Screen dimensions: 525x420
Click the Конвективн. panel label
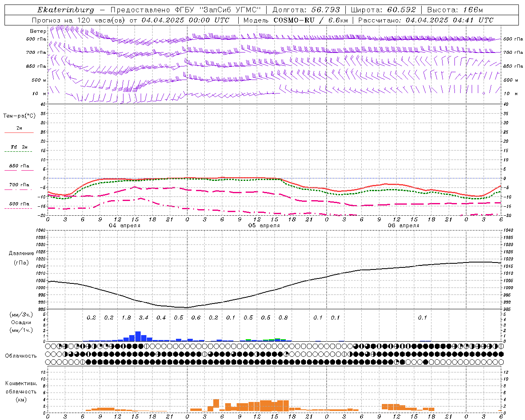(x=21, y=383)
